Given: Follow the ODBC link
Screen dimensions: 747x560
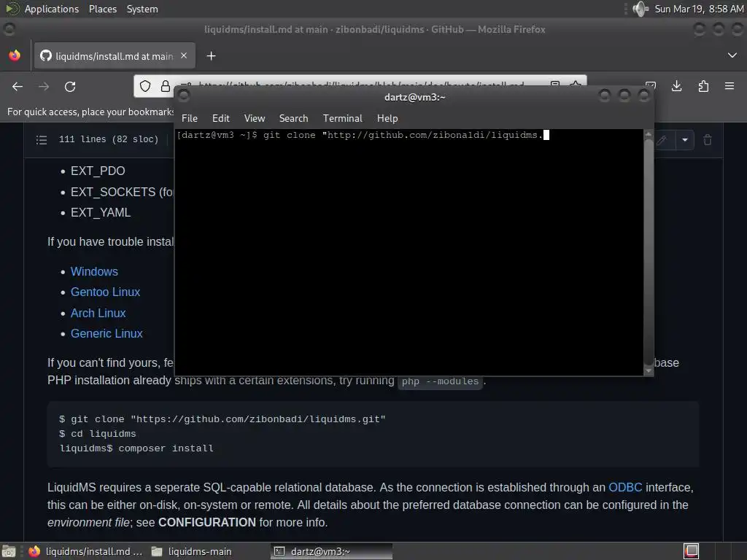Looking at the screenshot, I should click(625, 487).
